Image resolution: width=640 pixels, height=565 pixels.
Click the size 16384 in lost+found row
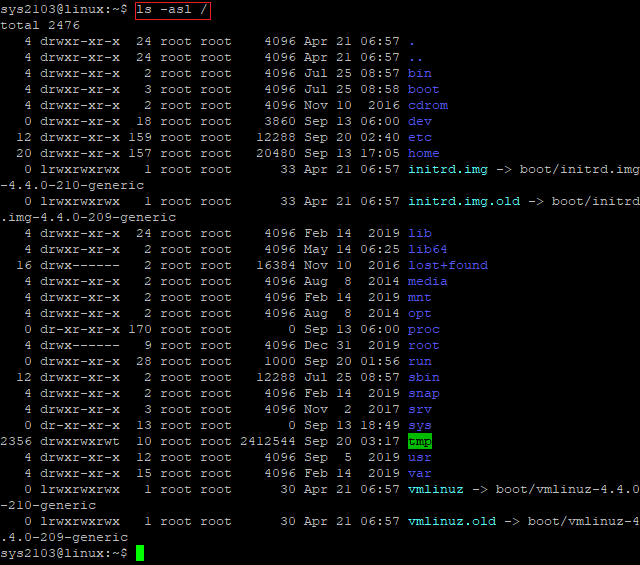(x=276, y=265)
